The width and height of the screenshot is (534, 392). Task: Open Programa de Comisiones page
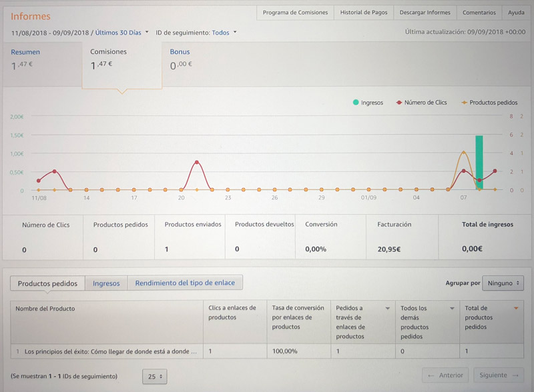tap(295, 13)
